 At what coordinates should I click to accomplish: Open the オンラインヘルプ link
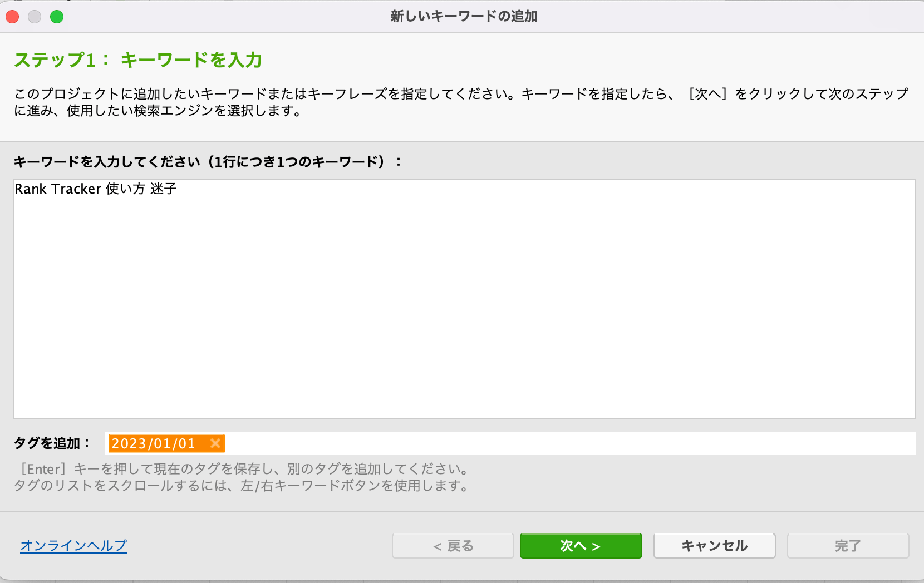pyautogui.click(x=73, y=546)
